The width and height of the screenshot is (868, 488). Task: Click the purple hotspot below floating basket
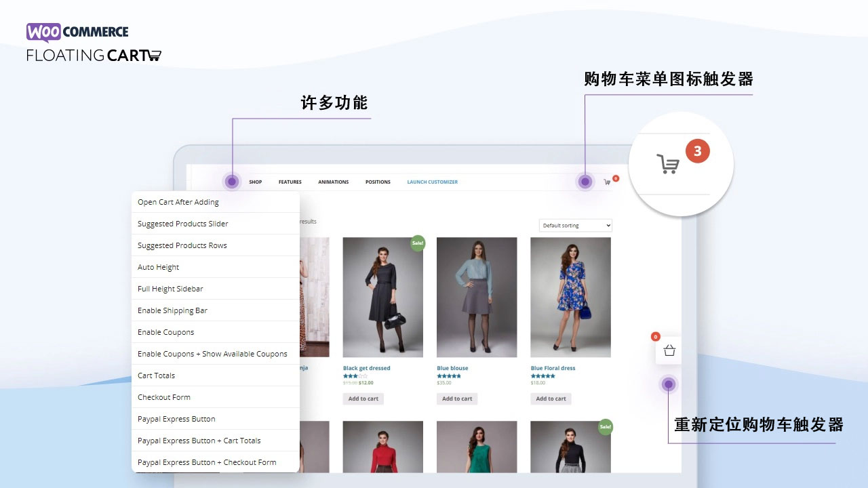click(x=669, y=385)
